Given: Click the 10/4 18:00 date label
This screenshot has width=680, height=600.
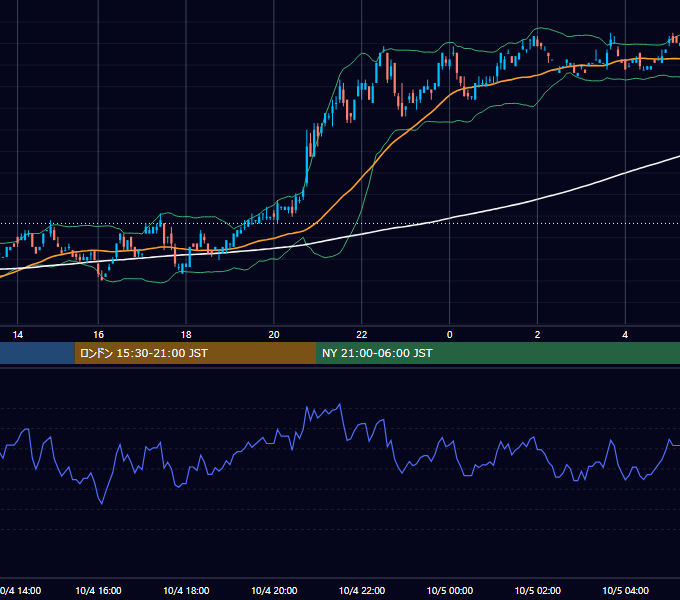Looking at the screenshot, I should pos(186,590).
